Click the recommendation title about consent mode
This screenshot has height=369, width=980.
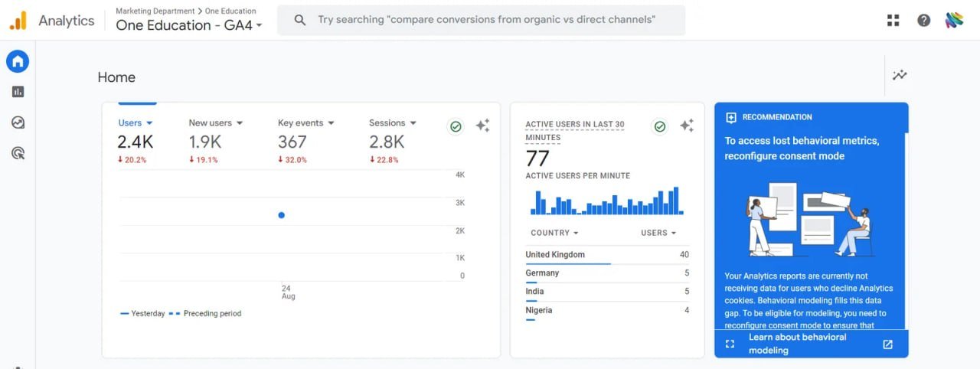[802, 149]
